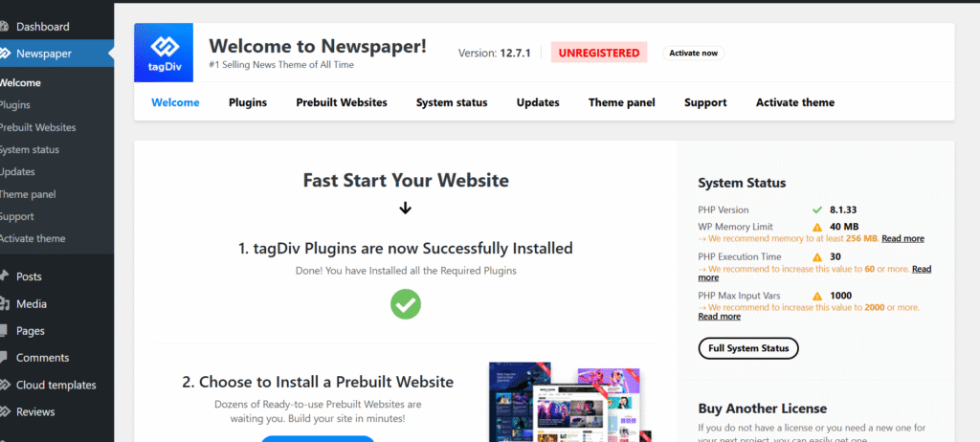
Task: Click the Newspaper theme sidebar icon
Action: 4,54
